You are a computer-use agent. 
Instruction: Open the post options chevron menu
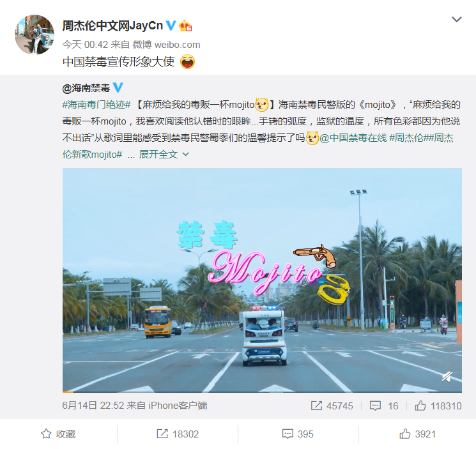457,19
